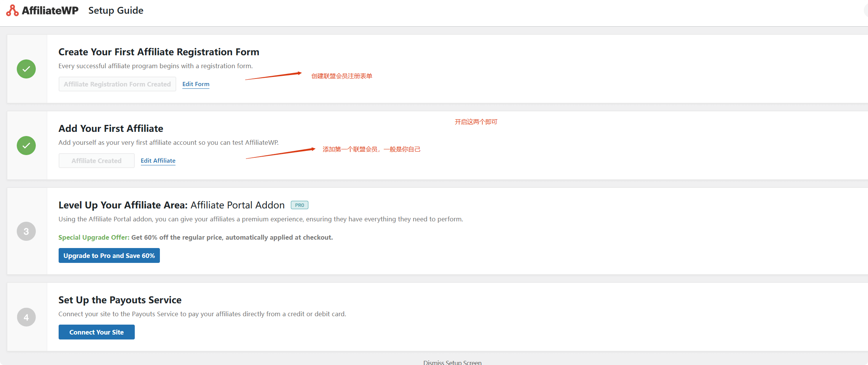Click Affiliate Registration Form Created button
The height and width of the screenshot is (365, 868).
[117, 84]
